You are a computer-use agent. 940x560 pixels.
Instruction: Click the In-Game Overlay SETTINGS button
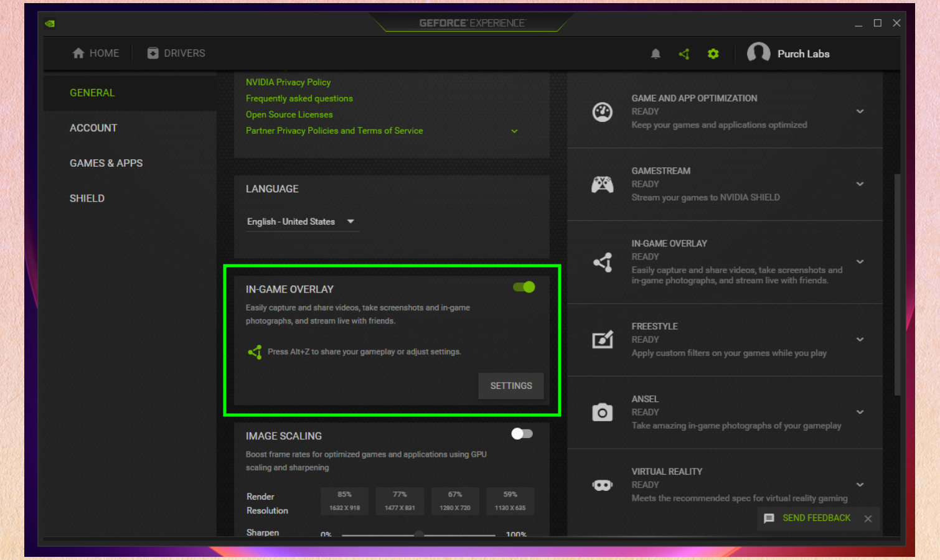[x=511, y=386]
